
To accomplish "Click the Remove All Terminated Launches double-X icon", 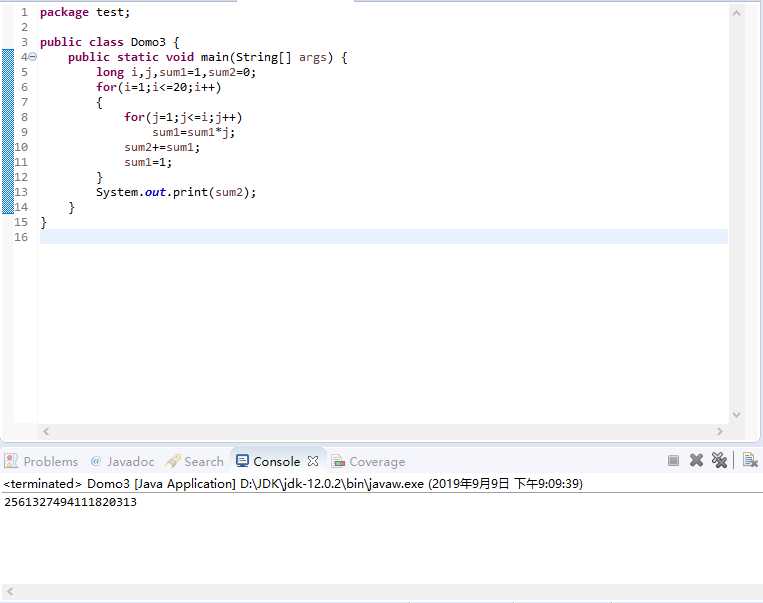I will (719, 460).
